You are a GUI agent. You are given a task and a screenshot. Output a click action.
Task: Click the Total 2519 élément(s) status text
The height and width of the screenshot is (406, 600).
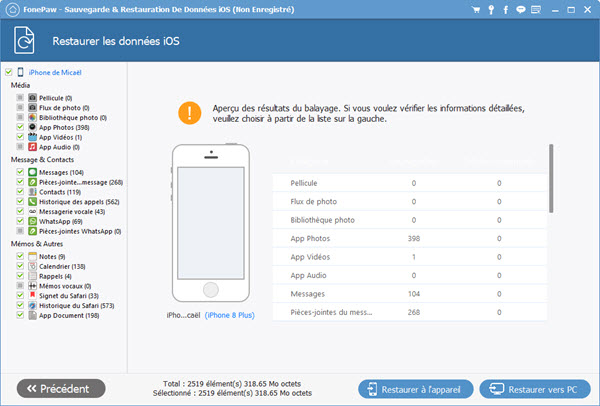232,384
